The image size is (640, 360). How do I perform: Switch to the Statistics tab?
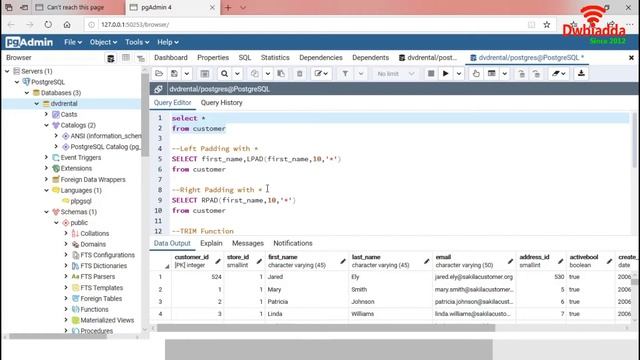point(275,58)
